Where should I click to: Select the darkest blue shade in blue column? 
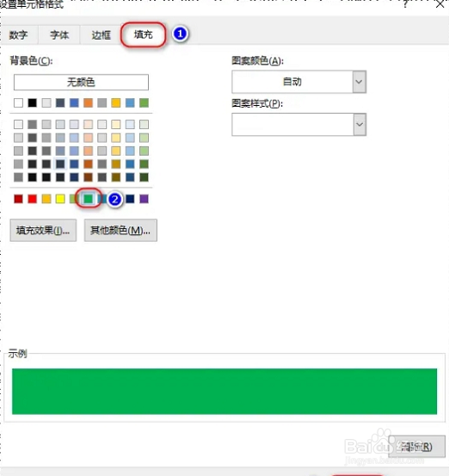[x=74, y=177]
